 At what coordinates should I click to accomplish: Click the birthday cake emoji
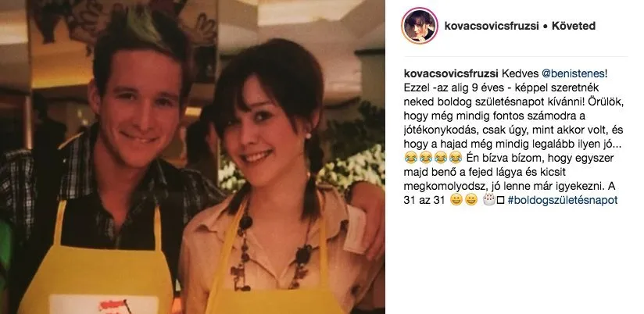tap(489, 200)
